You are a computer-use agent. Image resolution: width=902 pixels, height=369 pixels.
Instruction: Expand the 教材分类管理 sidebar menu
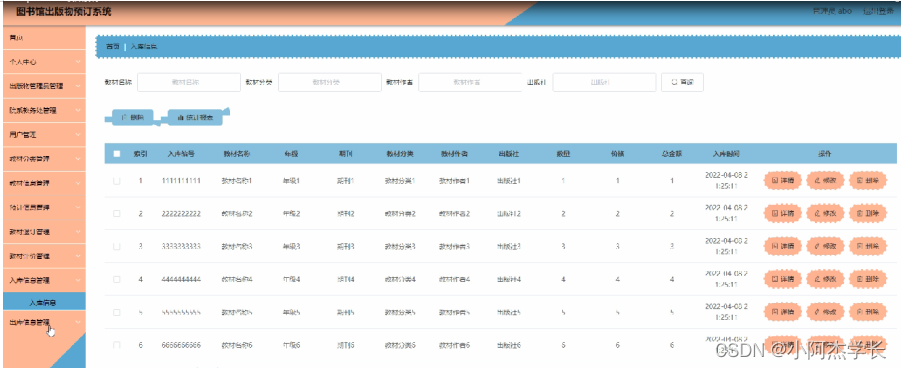(x=44, y=159)
